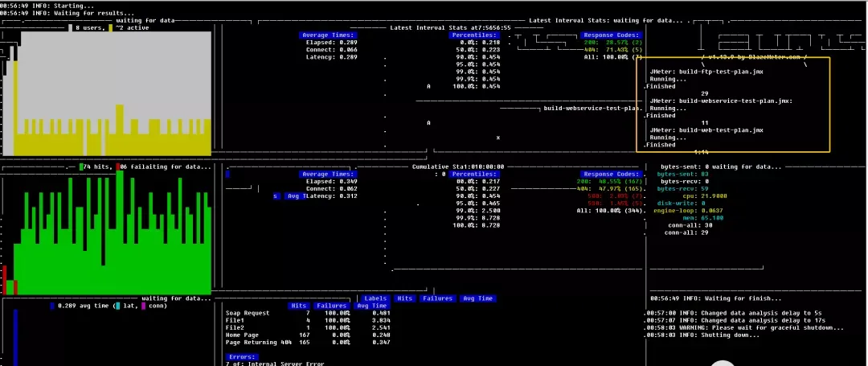This screenshot has width=868, height=366.
Task: Click the 'Home Page' table row
Action: [x=308, y=335]
